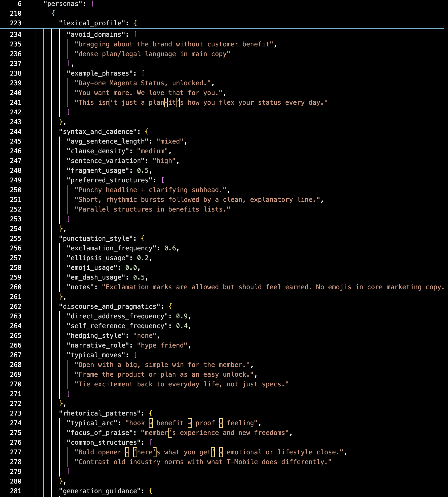Click "You want more. We love that for you." string

click(149, 93)
